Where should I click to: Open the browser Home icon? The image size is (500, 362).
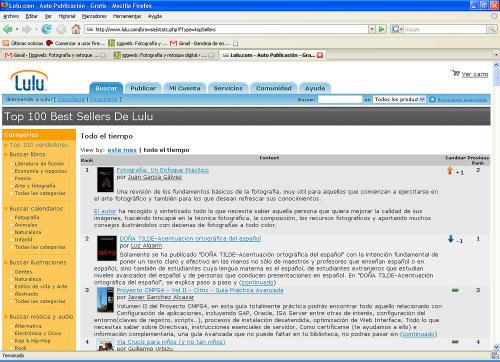tap(76, 29)
